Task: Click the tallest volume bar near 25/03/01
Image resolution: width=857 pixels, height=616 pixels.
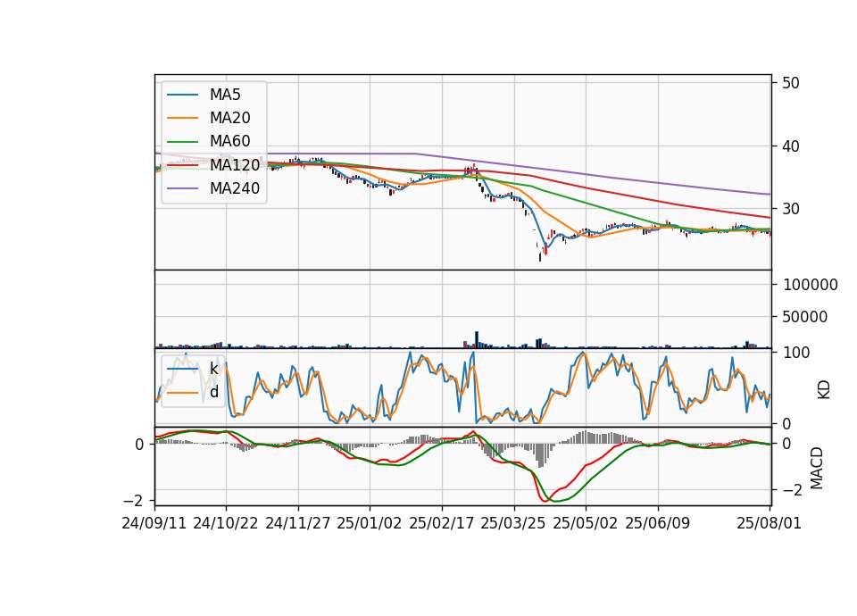Action: 477,339
